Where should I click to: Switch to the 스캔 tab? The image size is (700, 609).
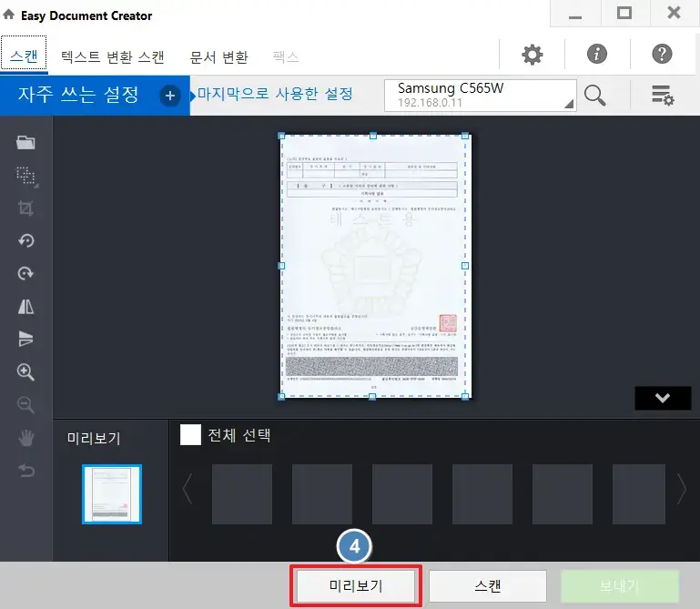coord(24,56)
